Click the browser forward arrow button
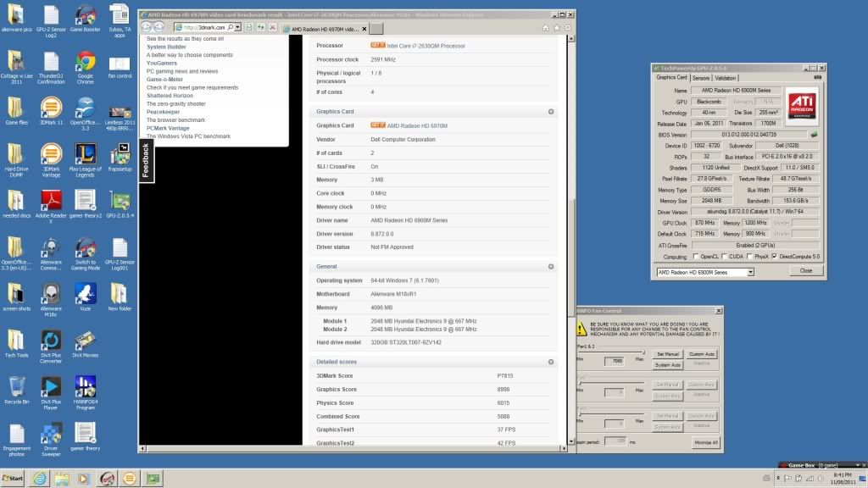 point(159,26)
